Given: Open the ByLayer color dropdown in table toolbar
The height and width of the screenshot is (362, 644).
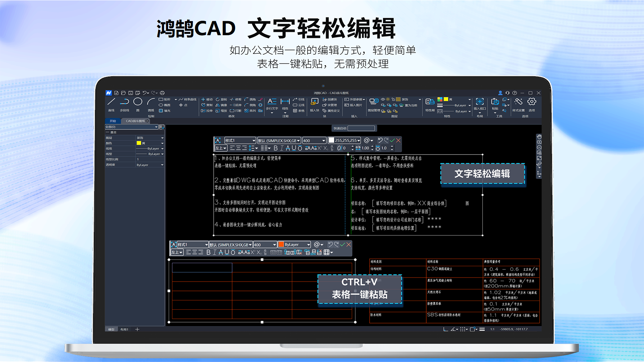Looking at the screenshot, I should (x=294, y=245).
